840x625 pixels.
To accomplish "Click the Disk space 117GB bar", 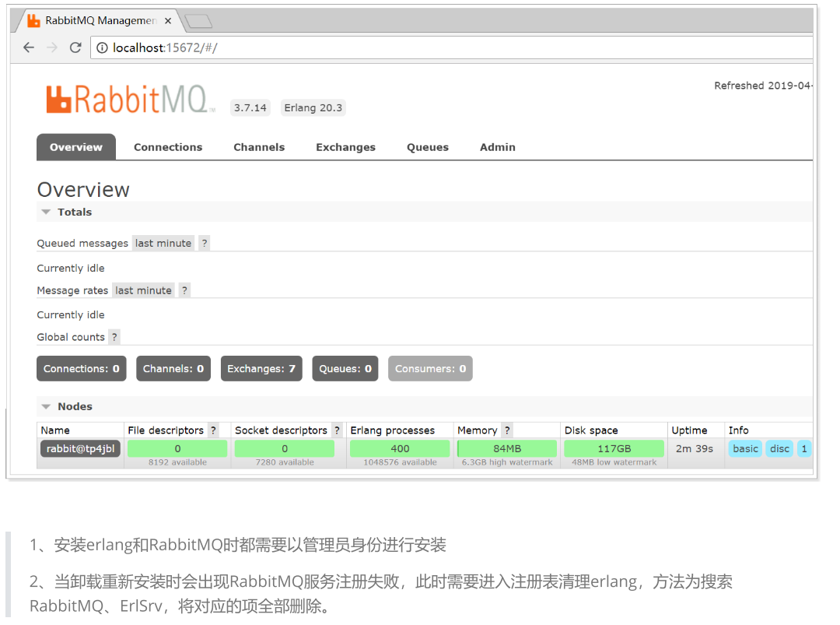I will coord(614,448).
